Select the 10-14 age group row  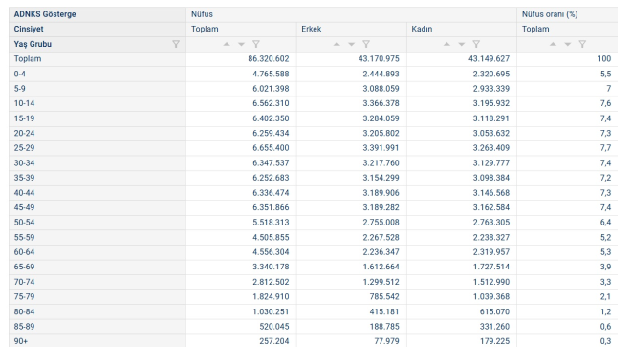pos(98,103)
